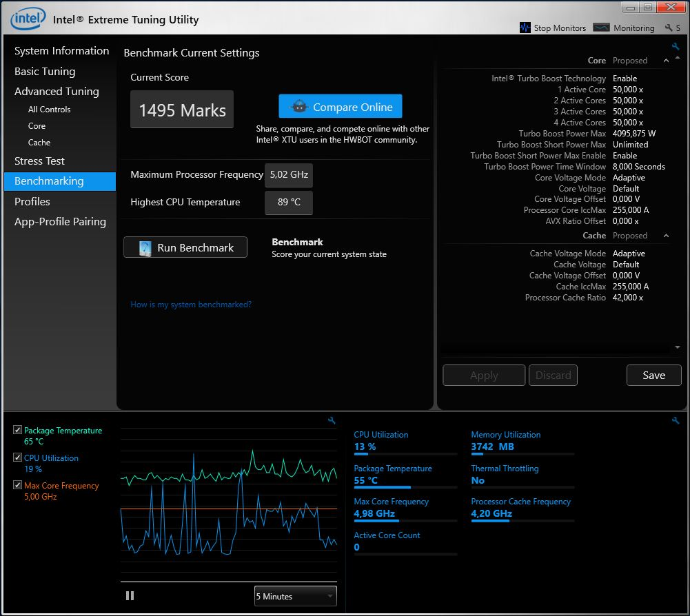Click the Apply button
Screen dimensions: 690x616
484,376
